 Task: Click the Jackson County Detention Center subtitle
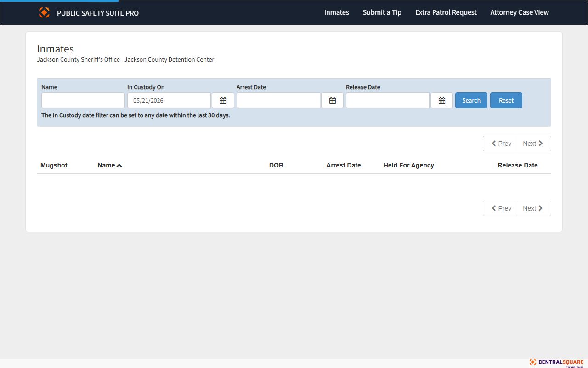(x=125, y=59)
